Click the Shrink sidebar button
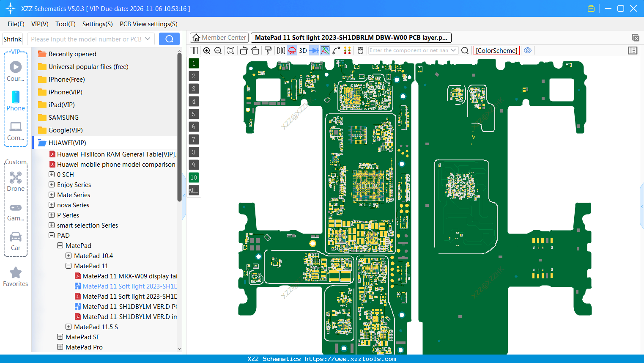 click(12, 38)
